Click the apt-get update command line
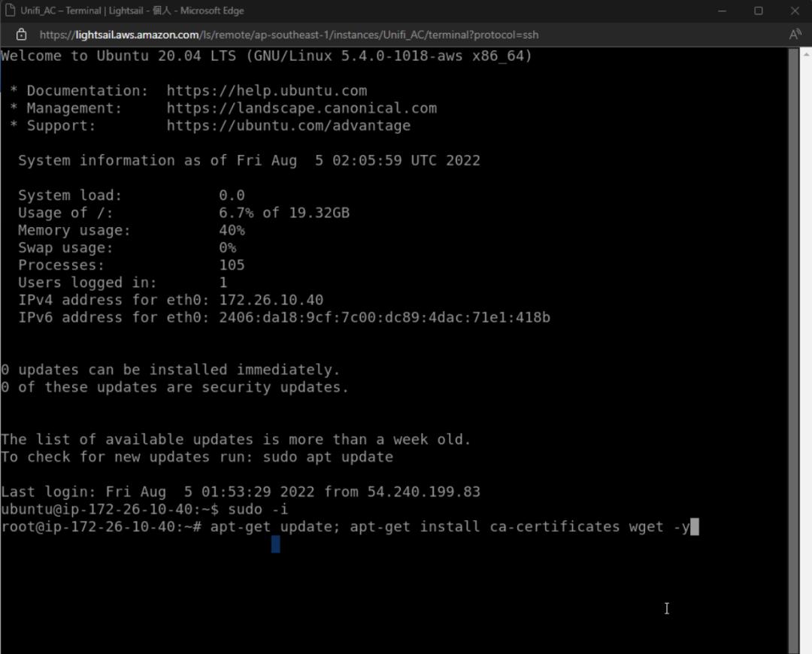Image resolution: width=812 pixels, height=654 pixels. click(x=450, y=527)
